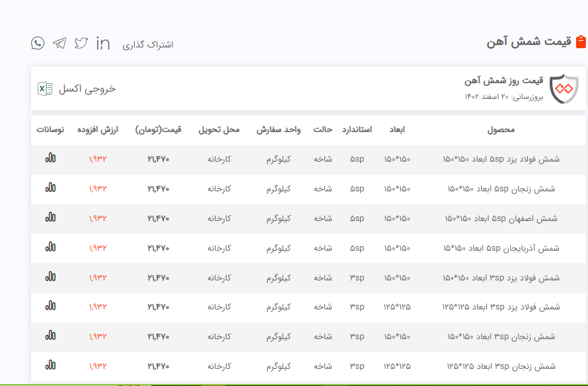Open the price chart for شمش آذربایجان 5sp
The image size is (588, 386).
coord(50,247)
